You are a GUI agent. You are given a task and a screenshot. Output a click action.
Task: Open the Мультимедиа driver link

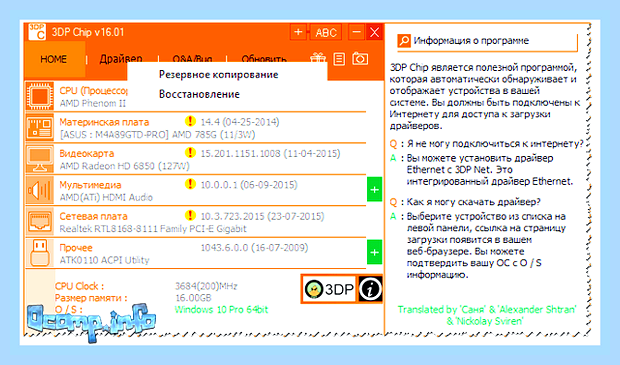coord(90,185)
